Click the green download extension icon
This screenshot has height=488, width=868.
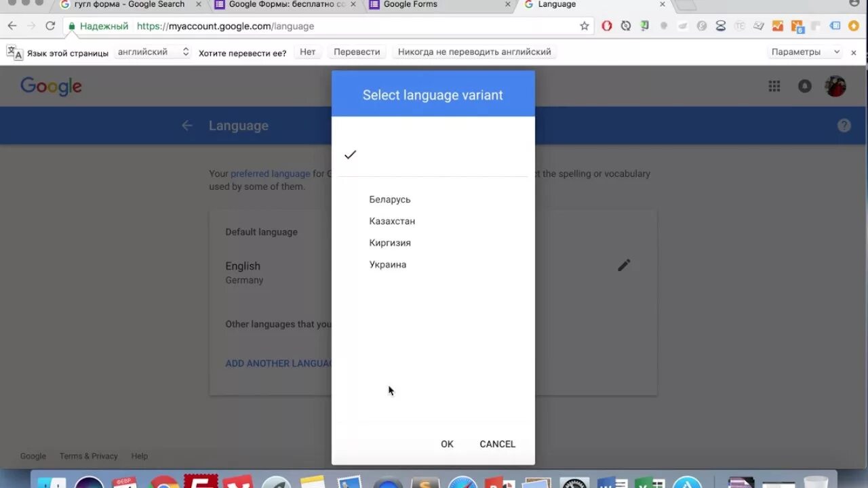click(644, 26)
